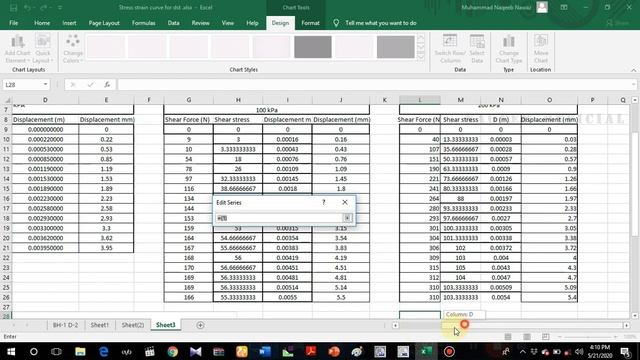Image resolution: width=640 pixels, height=360 pixels.
Task: Click cell with shear stress 73.66666667
Action: pos(460,179)
